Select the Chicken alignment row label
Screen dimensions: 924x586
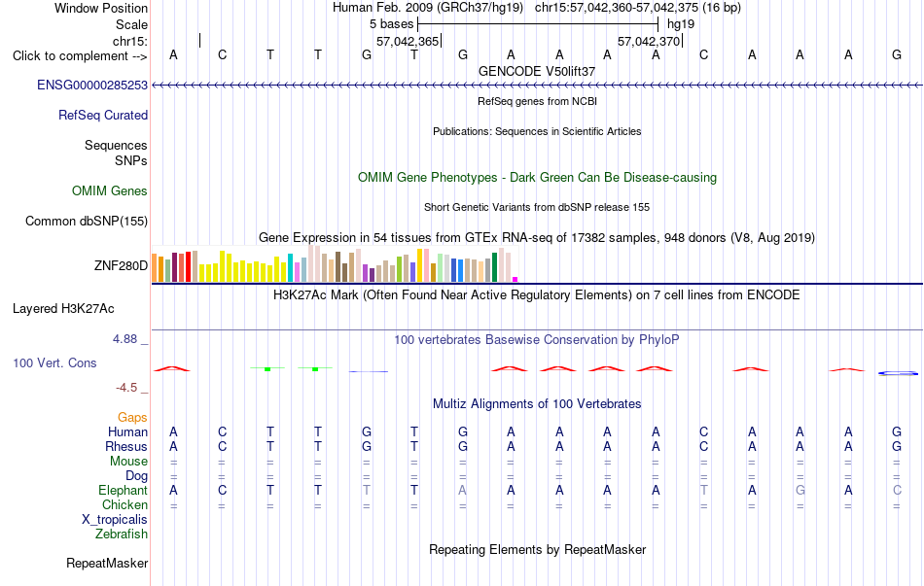(x=124, y=504)
